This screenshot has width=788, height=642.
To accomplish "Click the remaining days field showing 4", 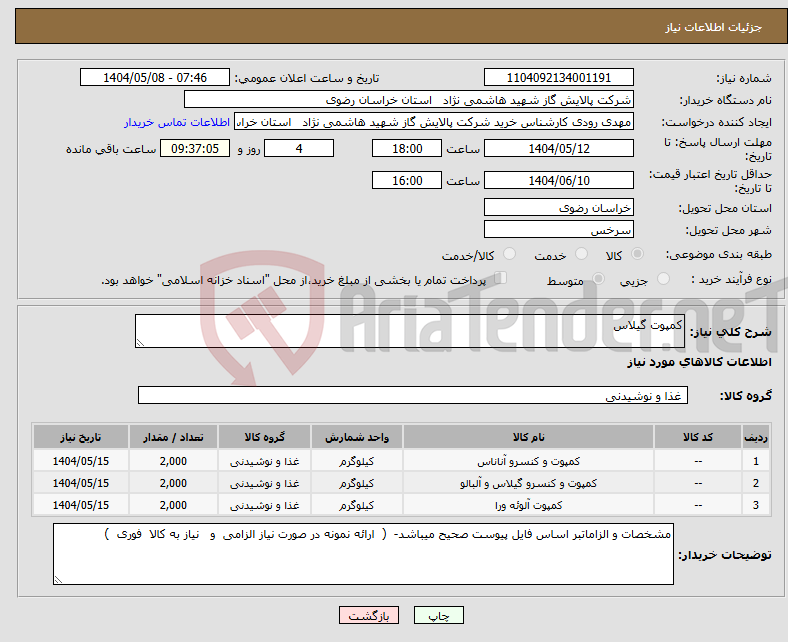I will pos(299,148).
